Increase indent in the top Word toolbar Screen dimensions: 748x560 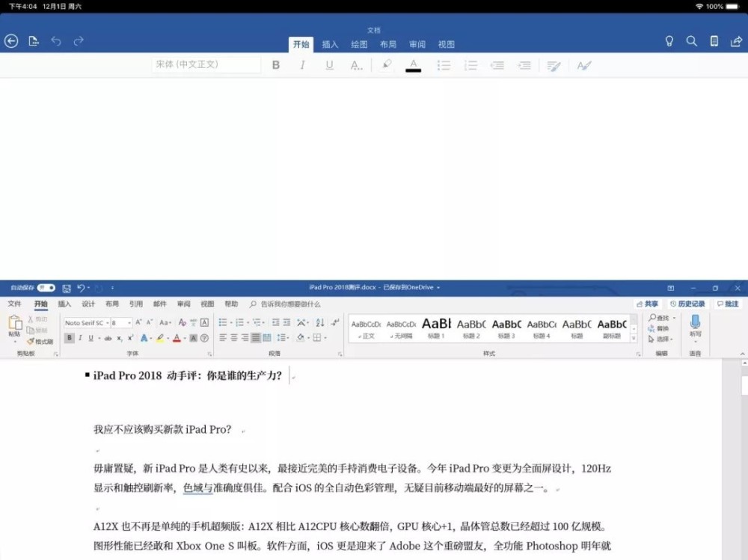tap(524, 65)
